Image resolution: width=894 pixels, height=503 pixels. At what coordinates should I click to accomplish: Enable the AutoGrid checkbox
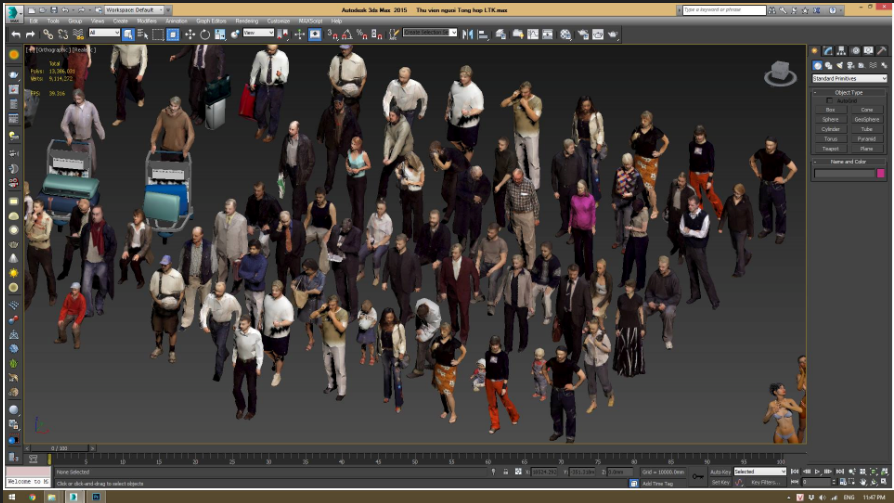point(830,100)
